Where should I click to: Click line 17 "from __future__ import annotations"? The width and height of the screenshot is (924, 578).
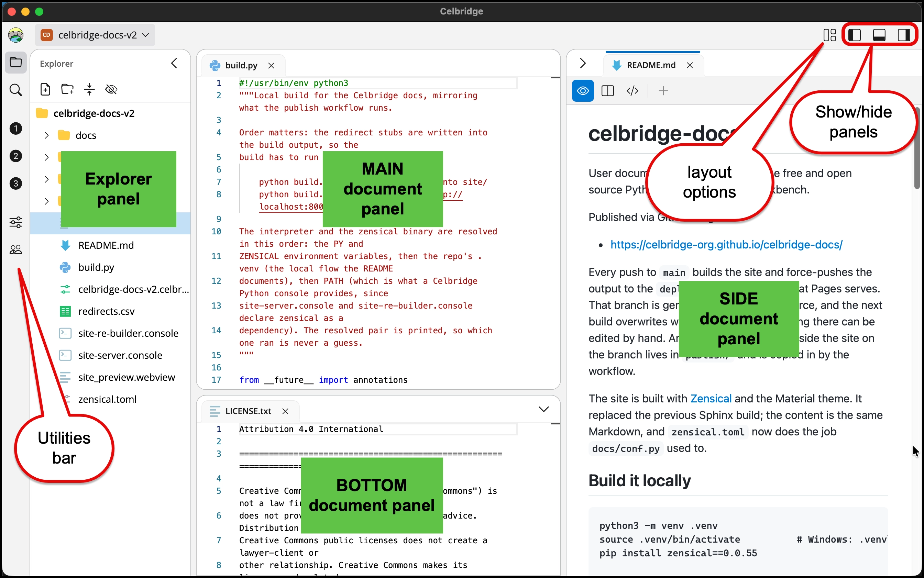point(323,380)
